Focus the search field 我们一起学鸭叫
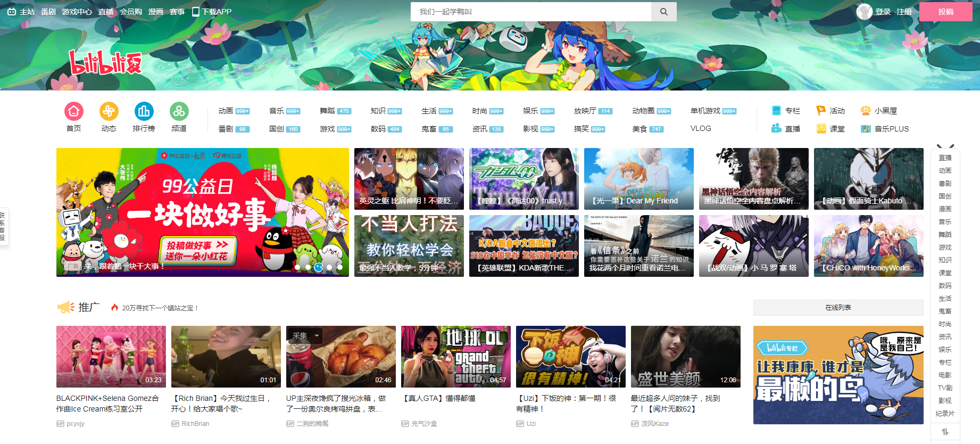 point(530,12)
